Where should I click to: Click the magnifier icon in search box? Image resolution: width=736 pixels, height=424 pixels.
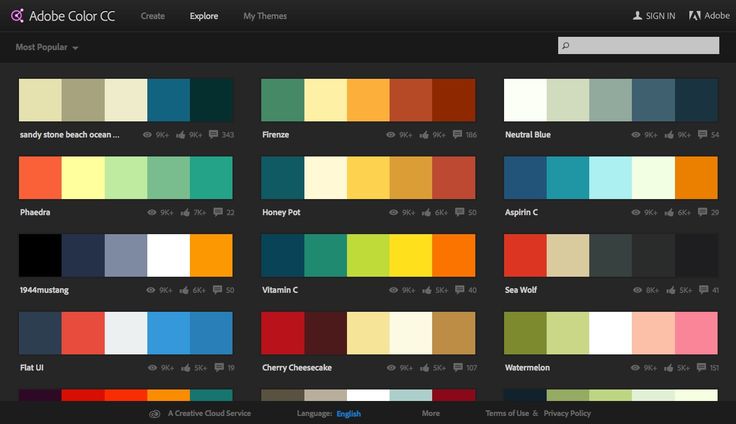tap(566, 46)
